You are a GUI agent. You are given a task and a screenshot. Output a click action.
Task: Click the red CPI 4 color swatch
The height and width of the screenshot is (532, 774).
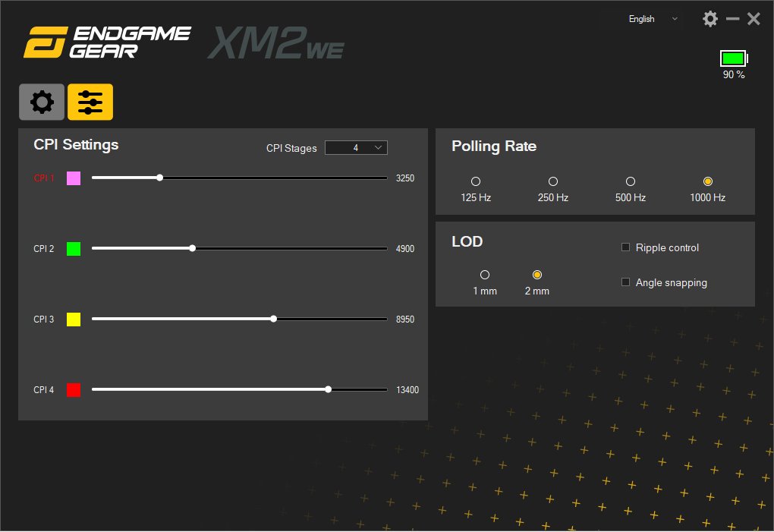pyautogui.click(x=74, y=390)
